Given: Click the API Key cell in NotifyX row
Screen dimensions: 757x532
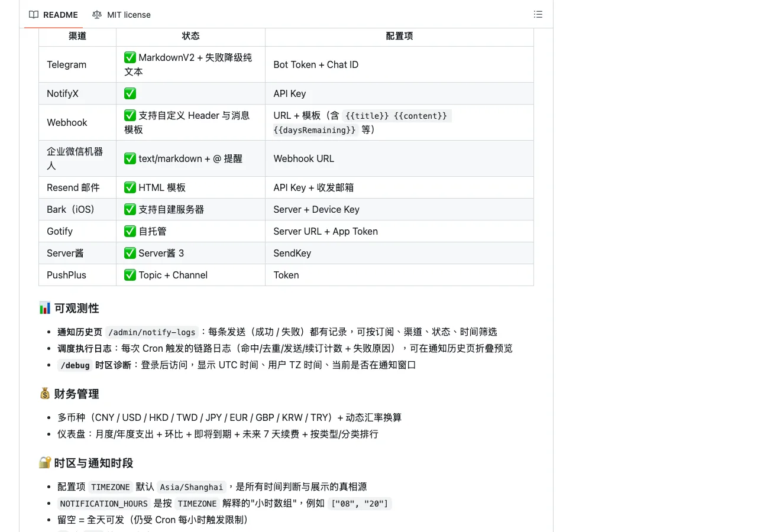Looking at the screenshot, I should [x=399, y=93].
